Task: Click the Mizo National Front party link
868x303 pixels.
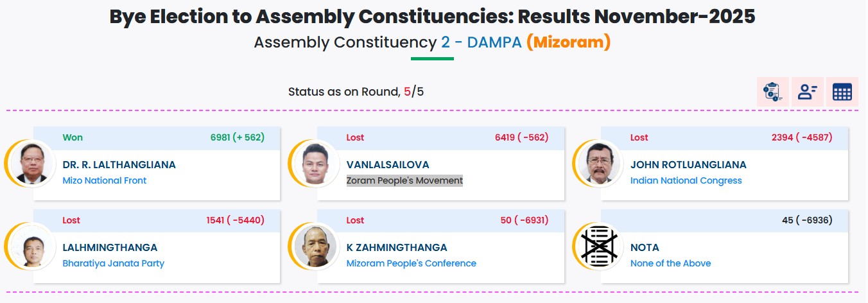Action: (105, 180)
